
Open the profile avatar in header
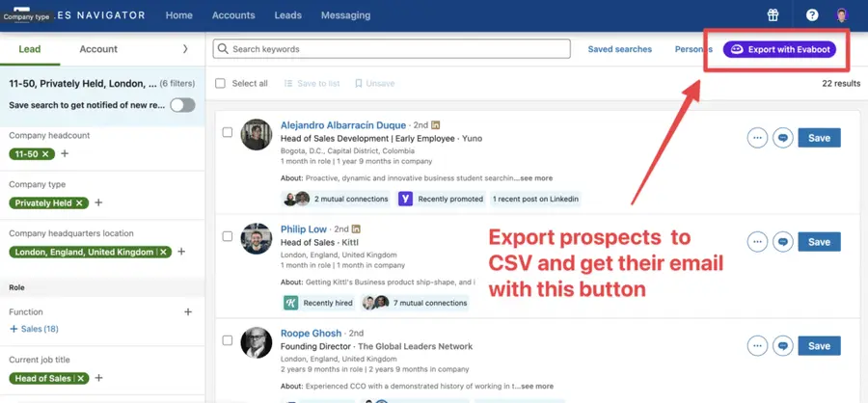tap(841, 15)
